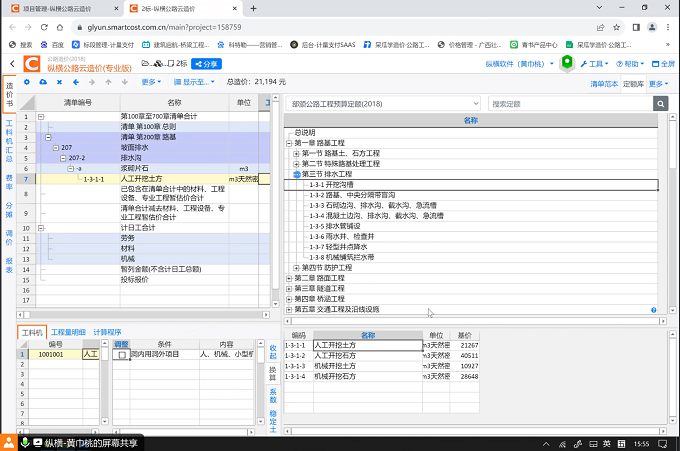Switch to the 计算程序 tab
Image resolution: width=680 pixels, height=451 pixels.
point(108,331)
